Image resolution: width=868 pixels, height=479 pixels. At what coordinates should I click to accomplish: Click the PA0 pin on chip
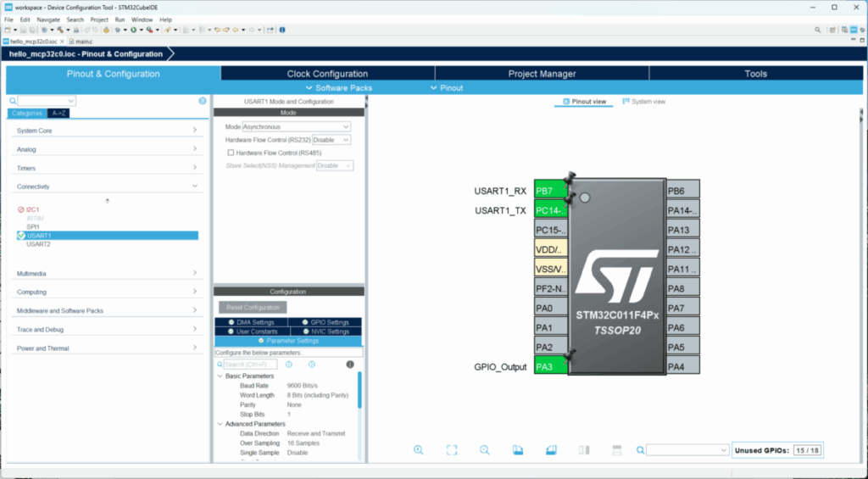[551, 308]
